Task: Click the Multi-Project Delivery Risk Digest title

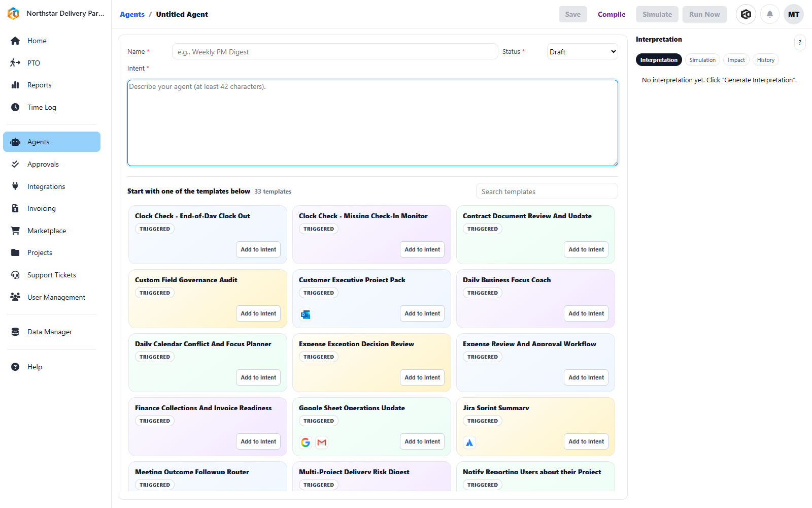Action: tap(354, 472)
